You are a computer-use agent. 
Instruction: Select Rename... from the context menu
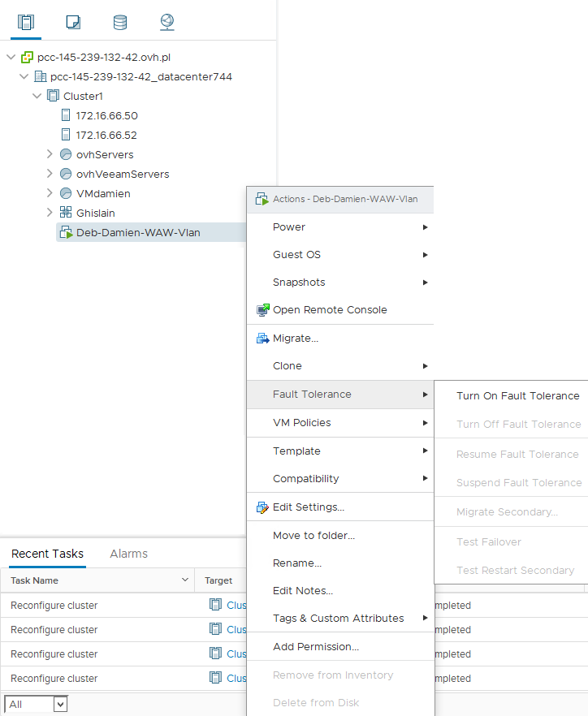[297, 563]
